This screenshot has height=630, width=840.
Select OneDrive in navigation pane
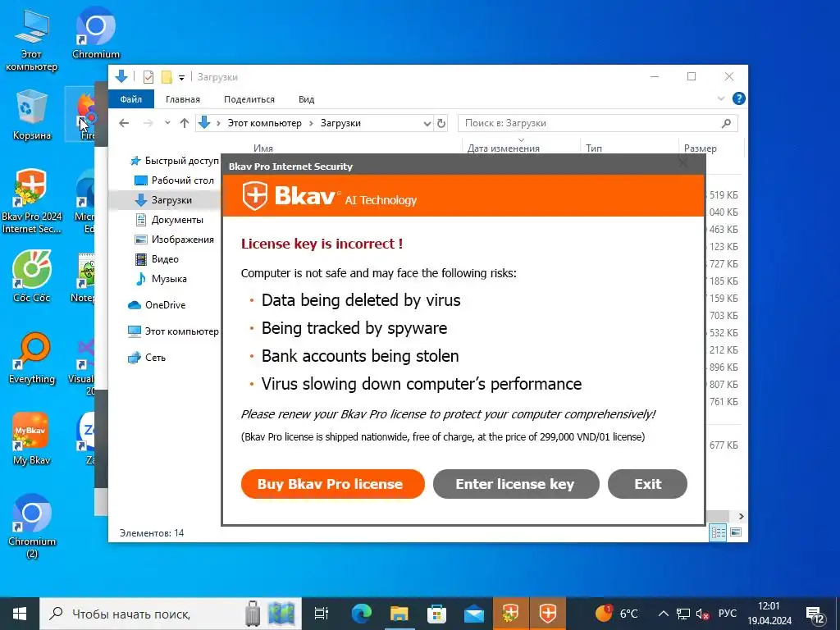click(157, 305)
